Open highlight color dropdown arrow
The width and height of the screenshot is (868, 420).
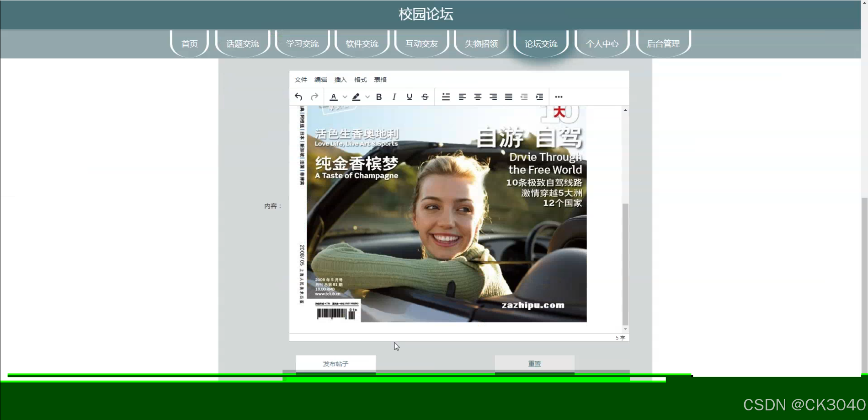(367, 97)
